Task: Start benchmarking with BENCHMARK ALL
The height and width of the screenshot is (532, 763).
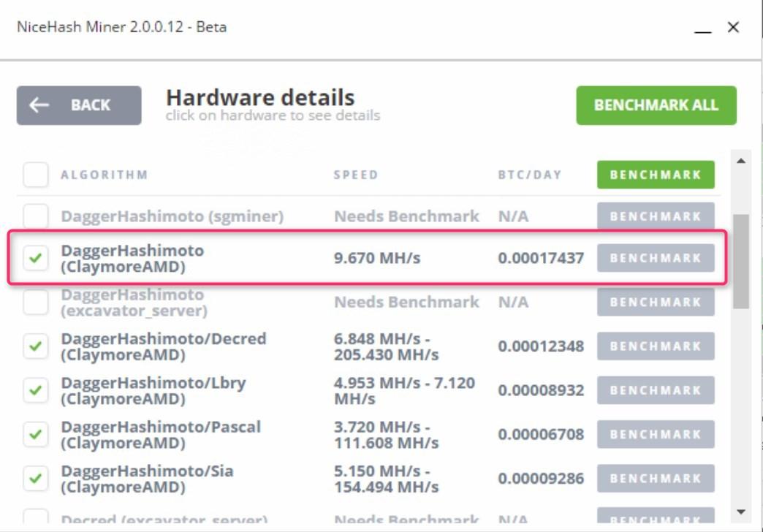Action: [x=656, y=105]
